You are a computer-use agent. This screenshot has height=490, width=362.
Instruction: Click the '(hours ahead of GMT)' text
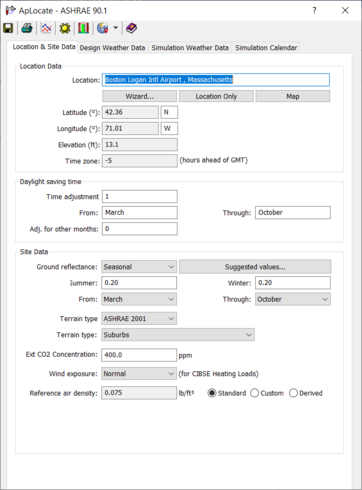pos(214,160)
